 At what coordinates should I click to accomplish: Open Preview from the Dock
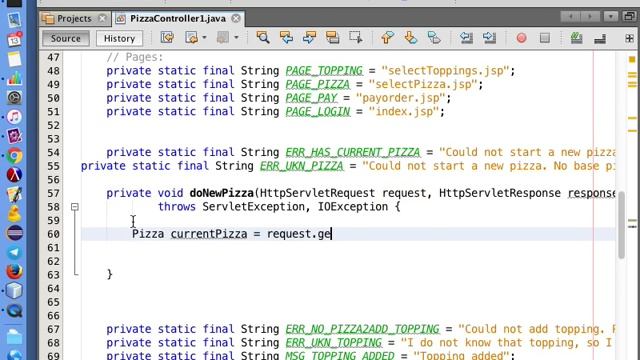pyautogui.click(x=14, y=19)
